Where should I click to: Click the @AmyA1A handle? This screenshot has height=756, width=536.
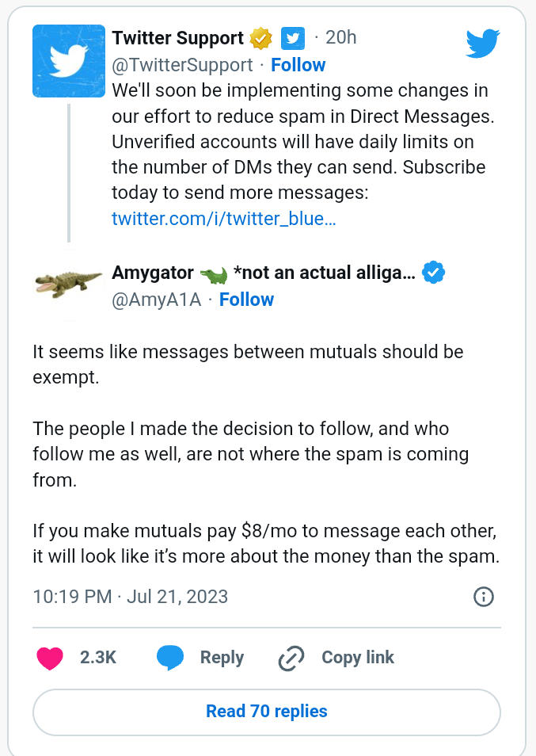point(157,300)
